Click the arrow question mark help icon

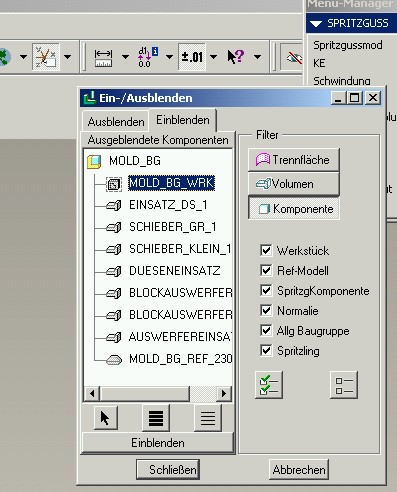(x=235, y=57)
